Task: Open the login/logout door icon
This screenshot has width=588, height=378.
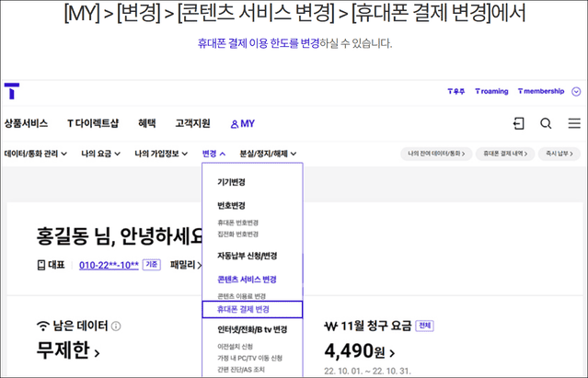Action: point(519,123)
